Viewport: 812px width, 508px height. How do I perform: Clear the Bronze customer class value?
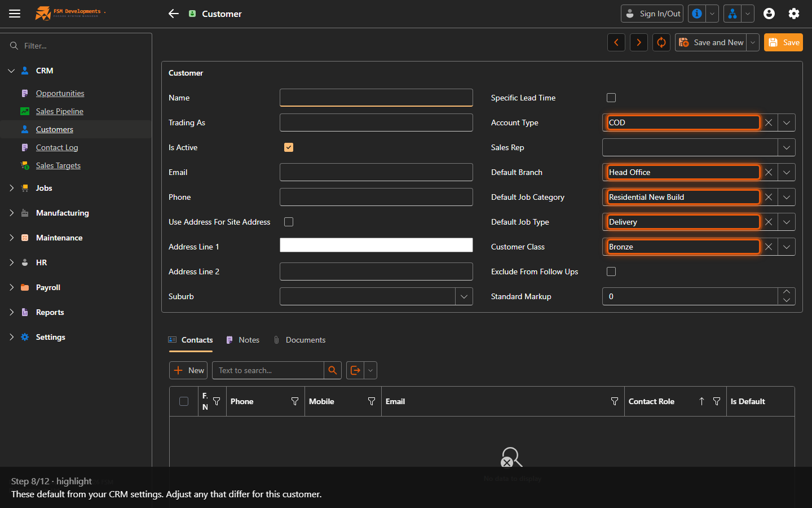coord(769,247)
